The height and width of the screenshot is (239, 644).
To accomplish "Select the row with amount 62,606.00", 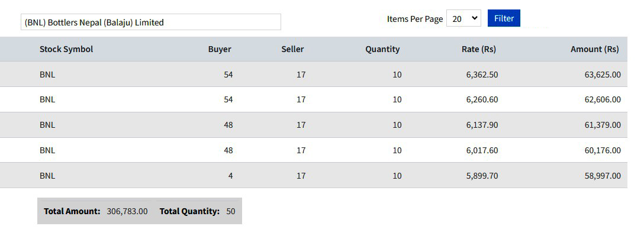I will click(x=314, y=99).
